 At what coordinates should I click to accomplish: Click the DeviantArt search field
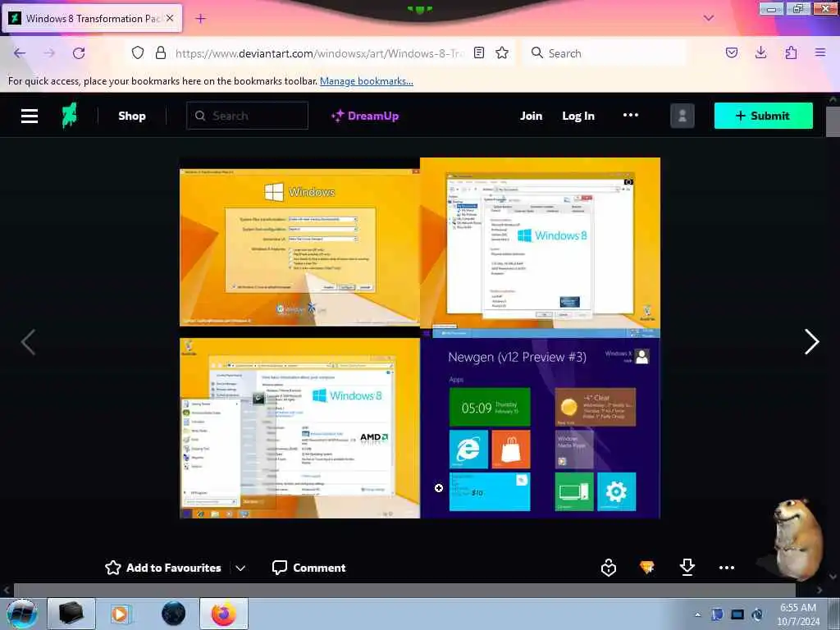[x=248, y=116]
